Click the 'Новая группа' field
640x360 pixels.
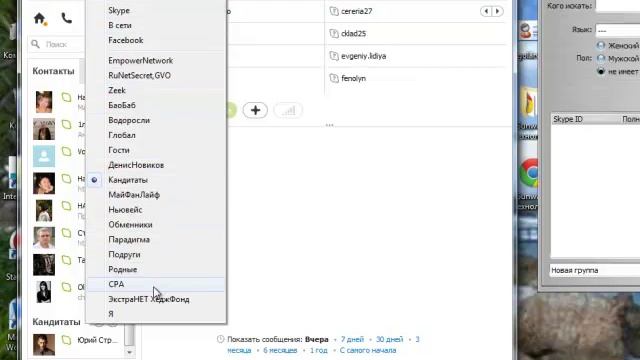click(595, 270)
